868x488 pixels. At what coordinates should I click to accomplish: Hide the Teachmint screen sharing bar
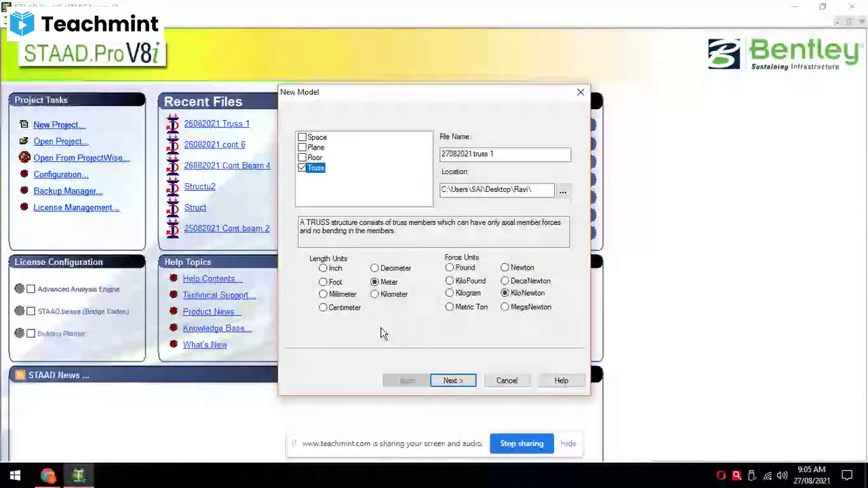[x=568, y=444]
